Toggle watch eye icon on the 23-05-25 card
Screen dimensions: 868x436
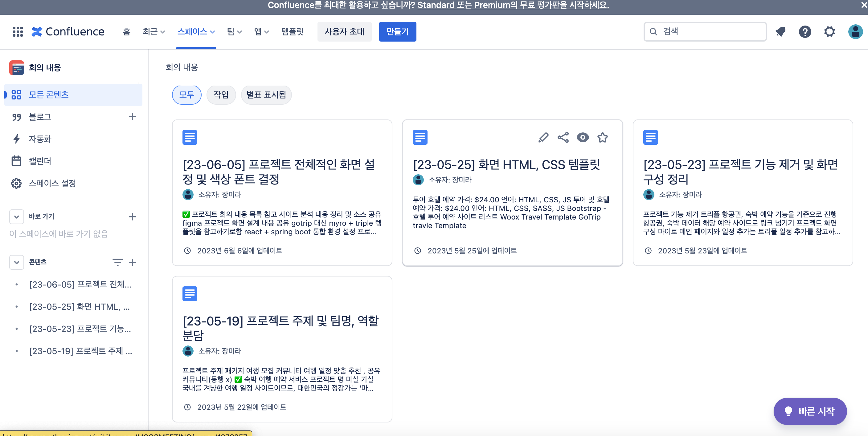tap(583, 137)
